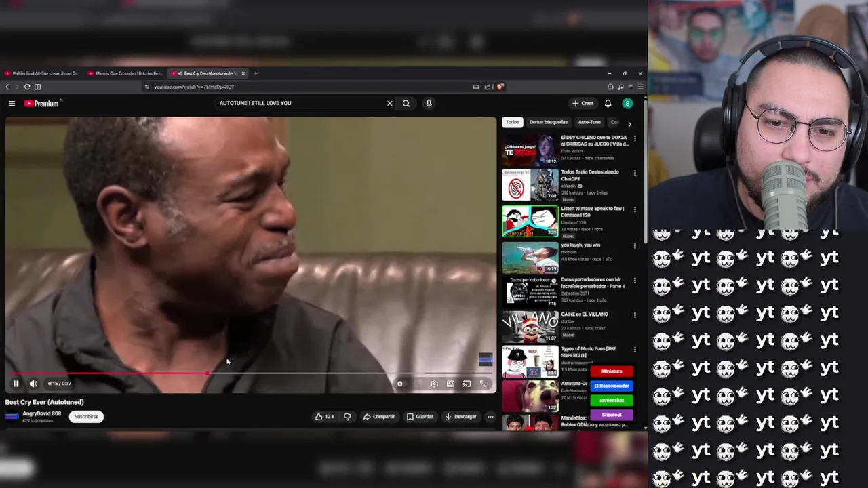Viewport: 868px width, 488px height.
Task: Click the blue El Reaccionador overlay button
Action: point(612,386)
